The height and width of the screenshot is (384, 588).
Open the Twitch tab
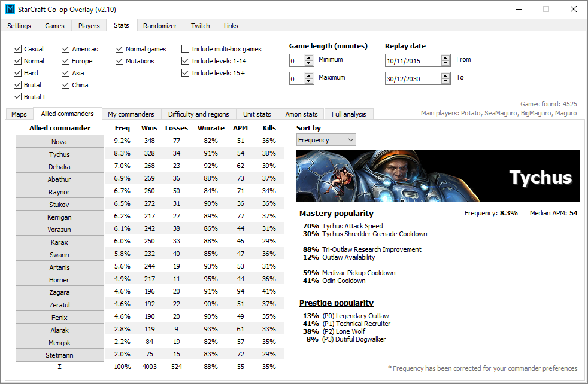[200, 26]
